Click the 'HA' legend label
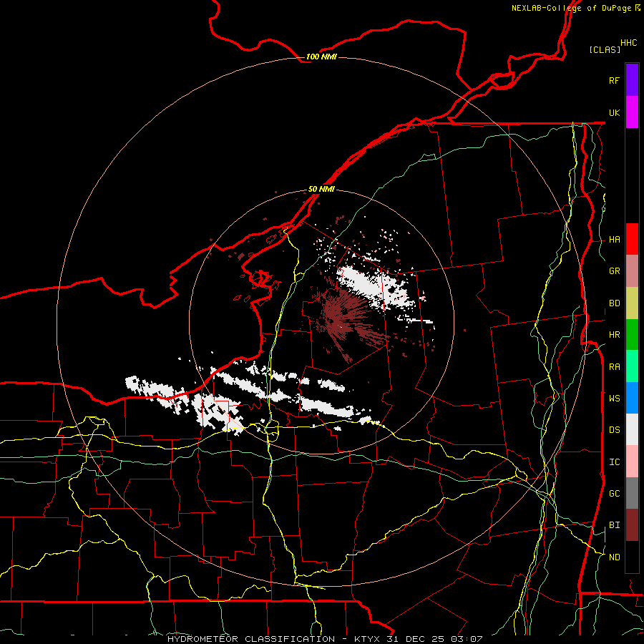 click(614, 240)
